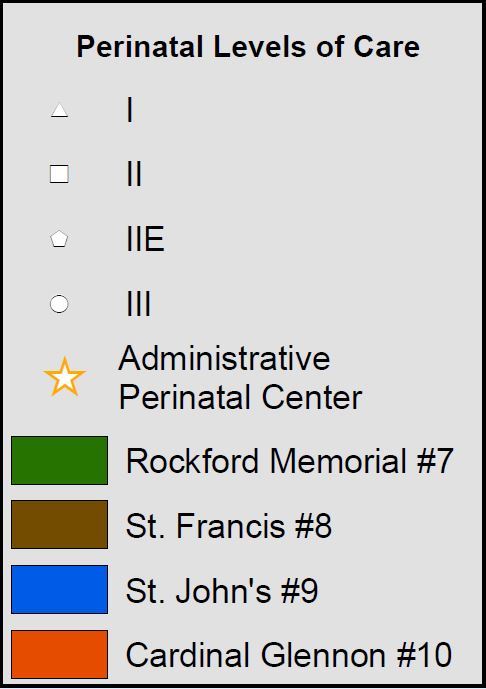Click the St. Francis #8 label
This screenshot has width=486, height=689.
click(229, 526)
